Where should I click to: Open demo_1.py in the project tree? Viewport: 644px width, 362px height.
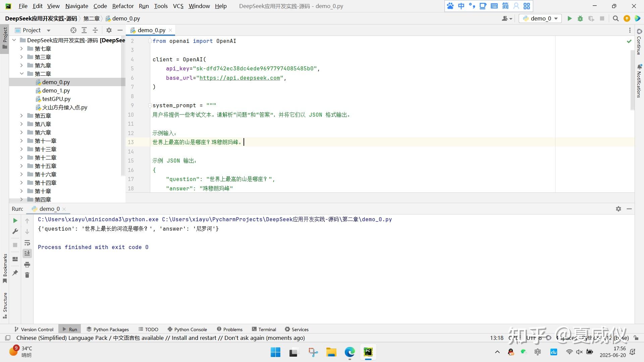[56, 90]
